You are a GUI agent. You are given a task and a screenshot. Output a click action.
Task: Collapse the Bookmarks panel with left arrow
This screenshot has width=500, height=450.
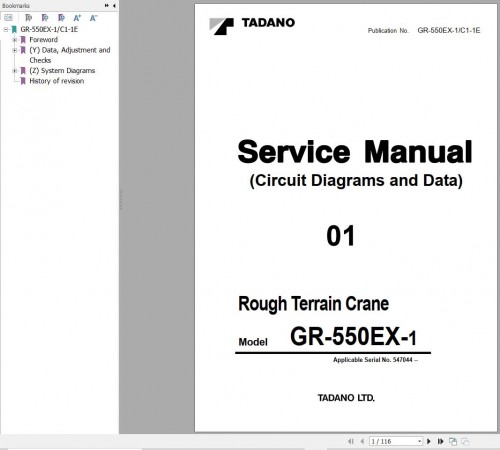pyautogui.click(x=114, y=5)
